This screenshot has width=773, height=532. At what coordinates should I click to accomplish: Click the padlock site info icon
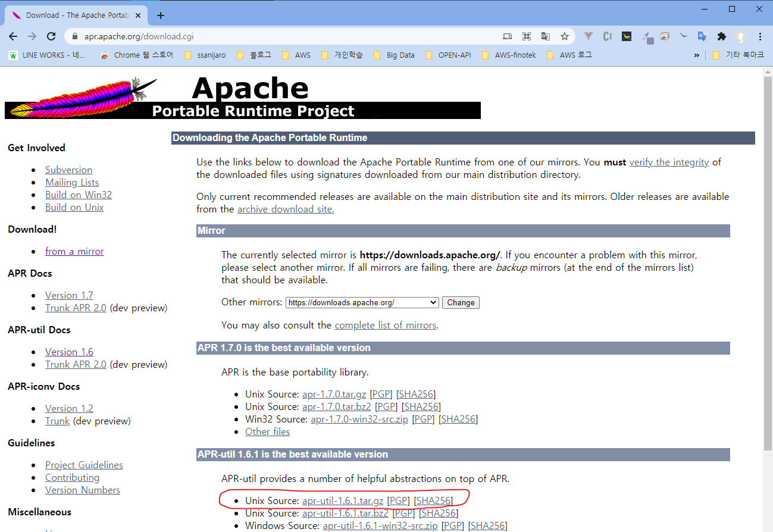click(74, 36)
